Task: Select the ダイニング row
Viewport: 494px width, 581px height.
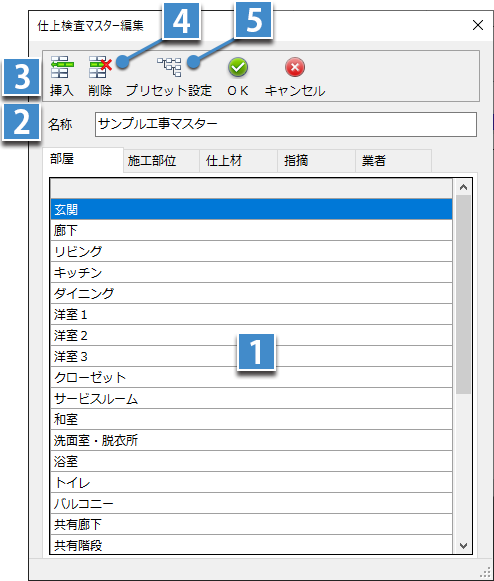Action: coord(251,293)
